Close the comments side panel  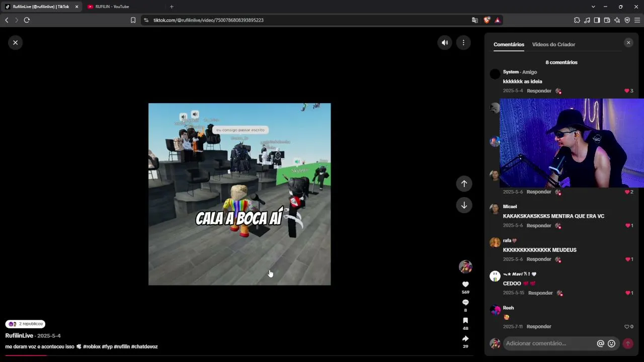(628, 43)
